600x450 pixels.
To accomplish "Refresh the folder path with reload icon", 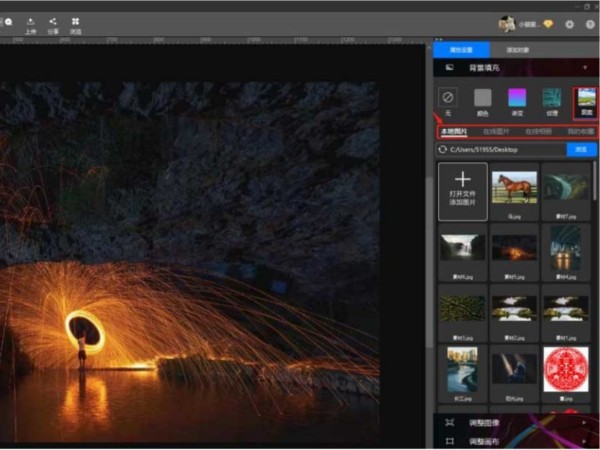I will click(443, 149).
